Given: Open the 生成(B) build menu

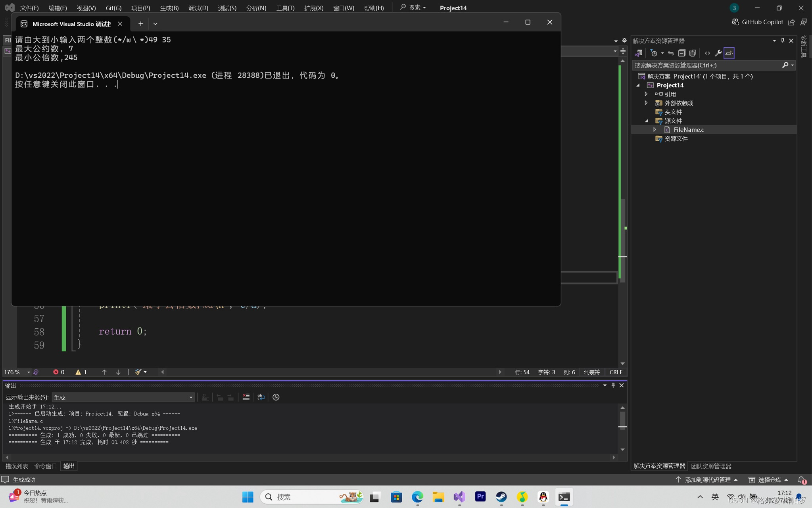Looking at the screenshot, I should tap(169, 8).
